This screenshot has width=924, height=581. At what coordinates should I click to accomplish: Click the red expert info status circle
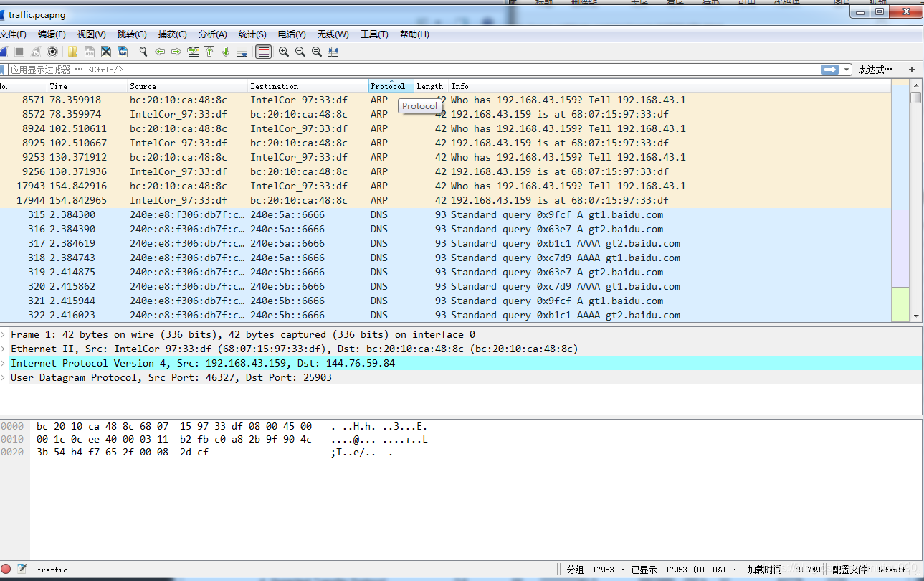coord(6,569)
